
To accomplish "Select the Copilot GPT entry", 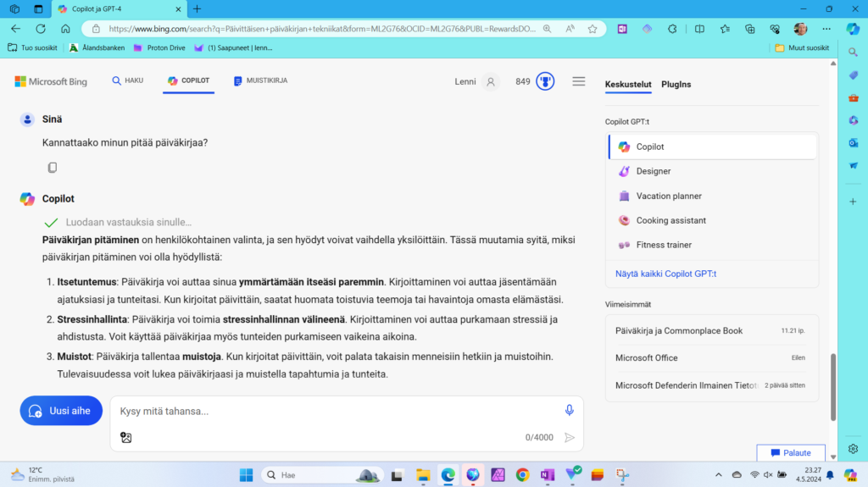I will (712, 147).
